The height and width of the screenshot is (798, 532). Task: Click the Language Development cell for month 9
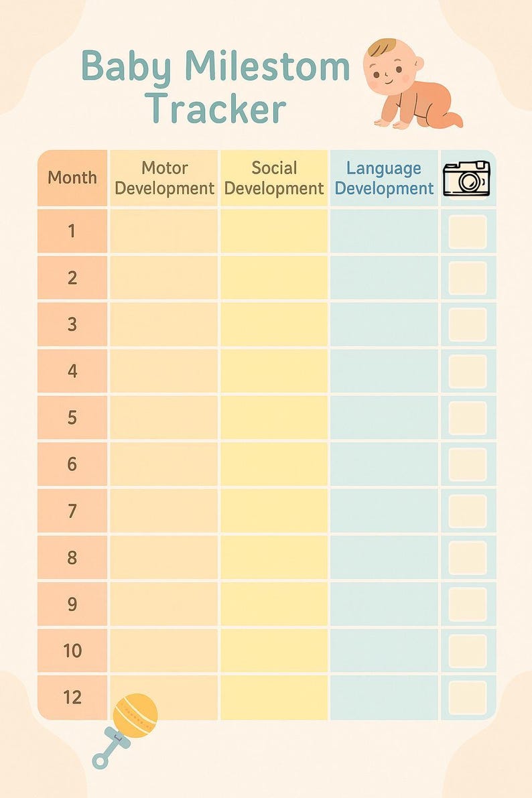384,604
